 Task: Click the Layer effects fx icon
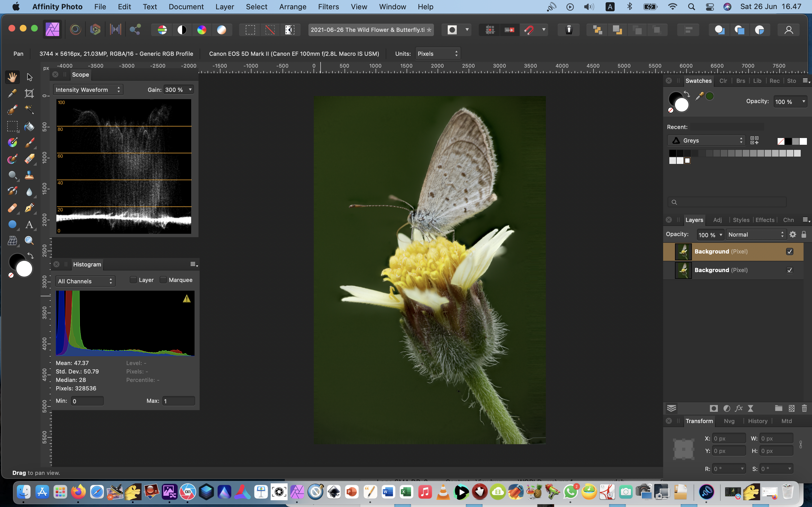[738, 408]
